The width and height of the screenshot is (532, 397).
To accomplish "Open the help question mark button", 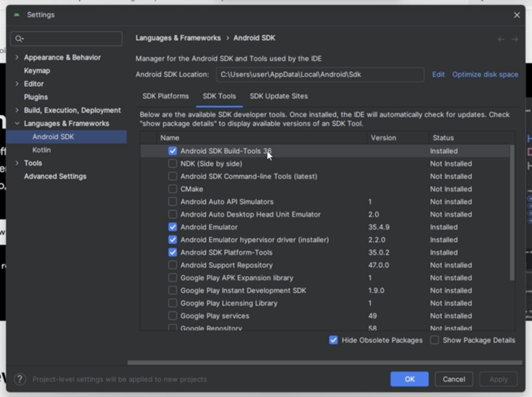I will 20,379.
